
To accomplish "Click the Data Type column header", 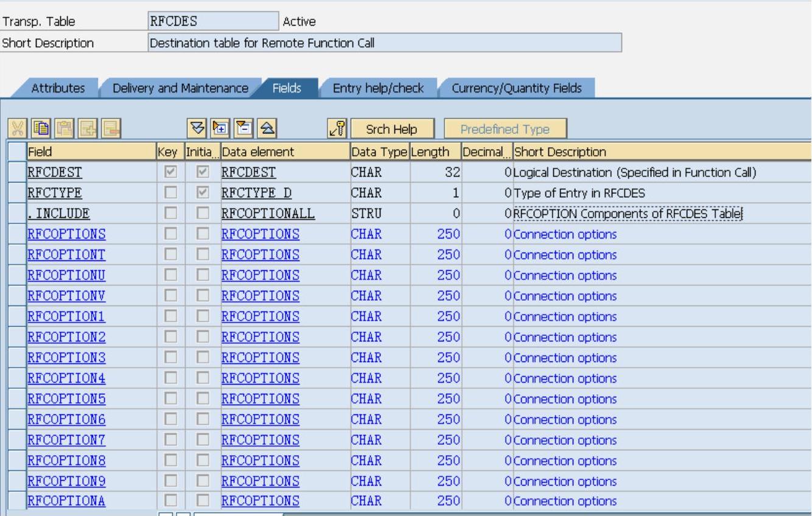I will click(380, 152).
